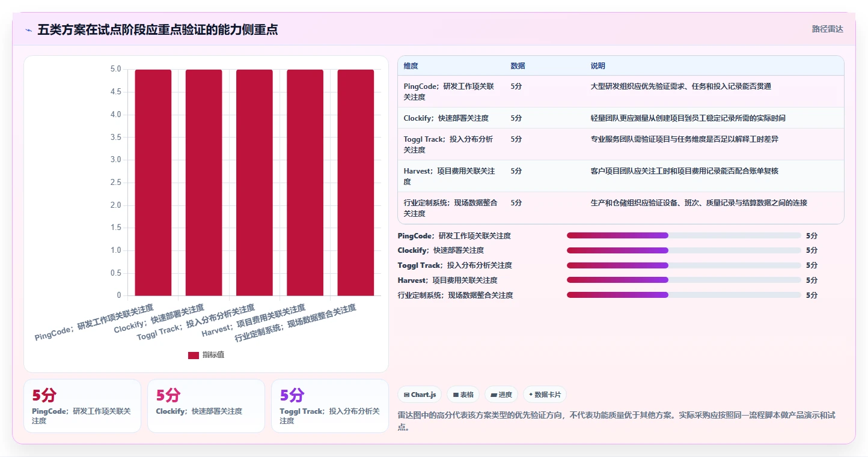
Task: Click the 指标值 legend label
Action: (213, 356)
